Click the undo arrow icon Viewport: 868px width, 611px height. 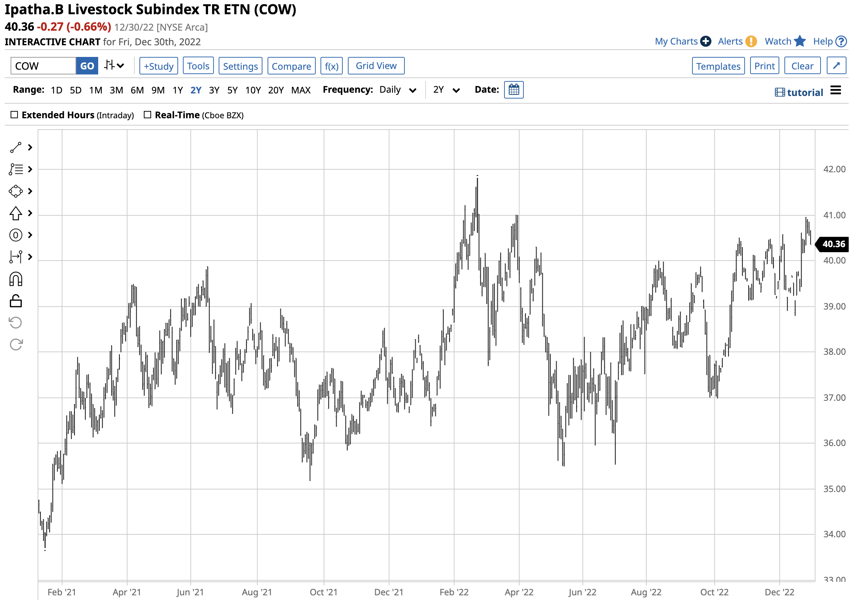(x=15, y=323)
